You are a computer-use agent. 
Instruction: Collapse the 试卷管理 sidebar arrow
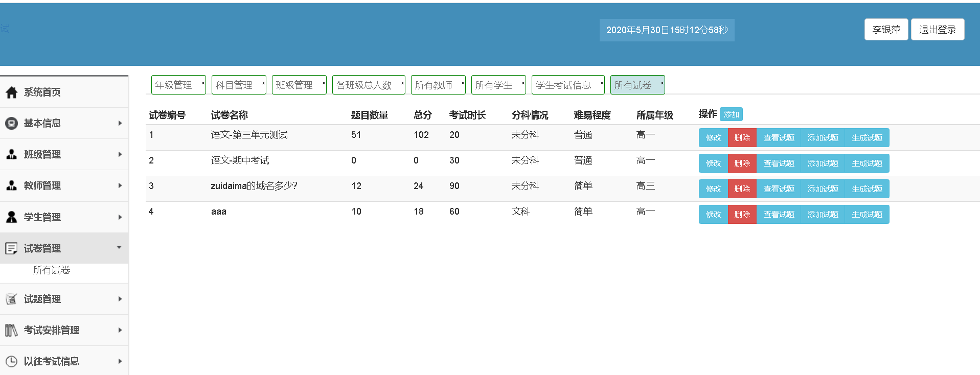coord(119,247)
